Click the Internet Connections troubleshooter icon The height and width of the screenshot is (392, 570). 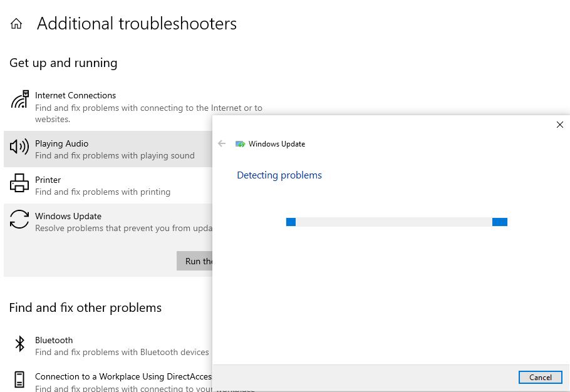pos(20,99)
